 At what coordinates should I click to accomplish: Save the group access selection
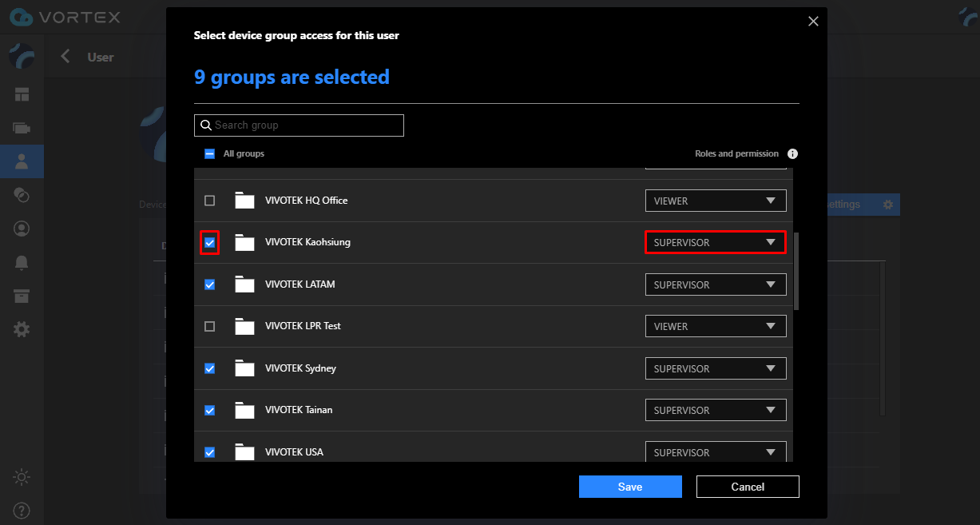coord(630,487)
